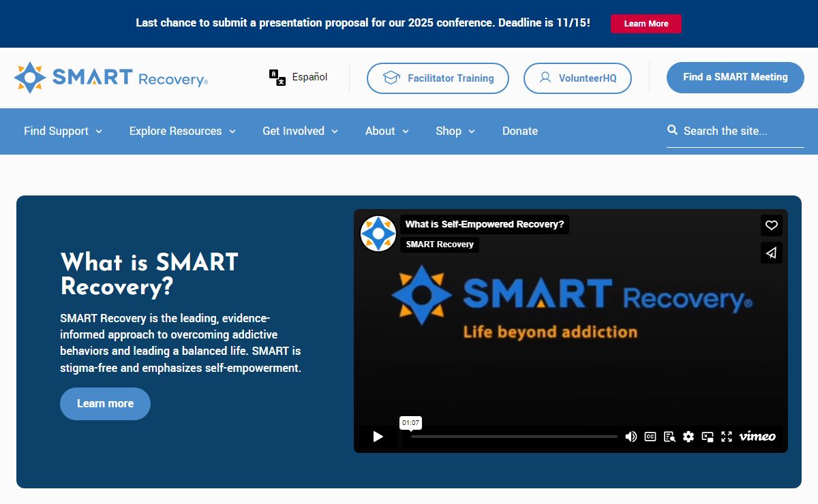Open video settings gear icon
This screenshot has width=818, height=504.
click(688, 437)
